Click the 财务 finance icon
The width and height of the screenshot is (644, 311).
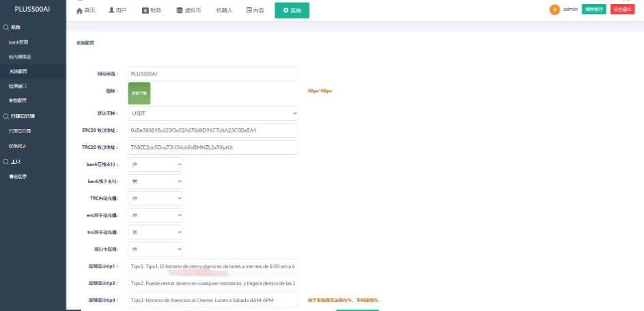(x=145, y=10)
